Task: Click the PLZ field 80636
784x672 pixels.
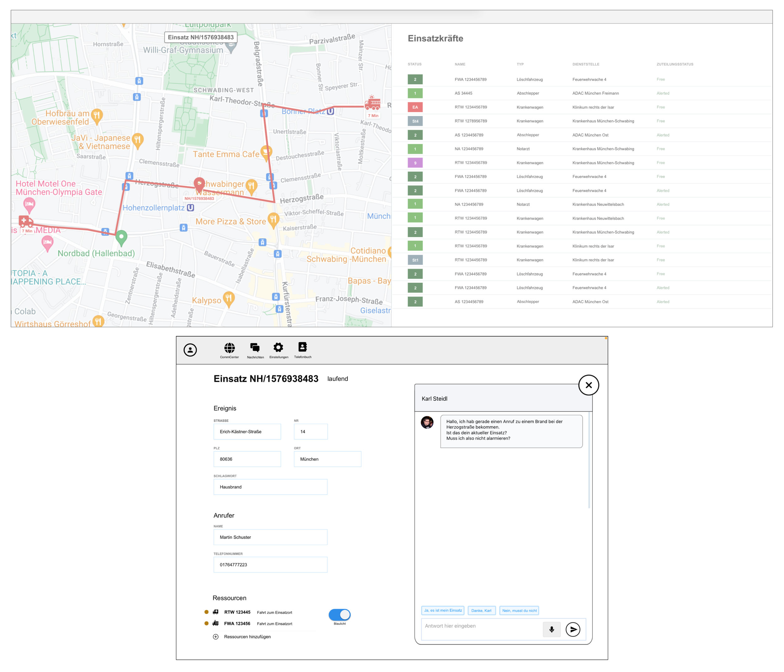Action: (x=247, y=459)
